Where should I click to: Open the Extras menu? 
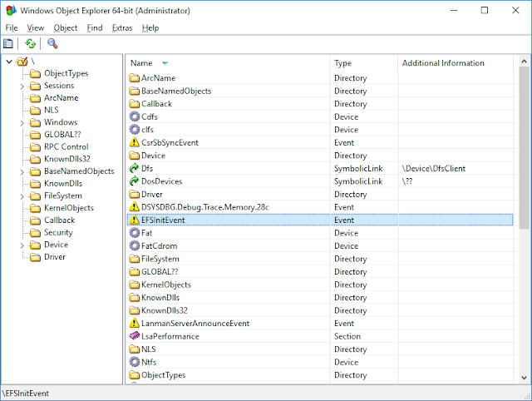point(122,27)
